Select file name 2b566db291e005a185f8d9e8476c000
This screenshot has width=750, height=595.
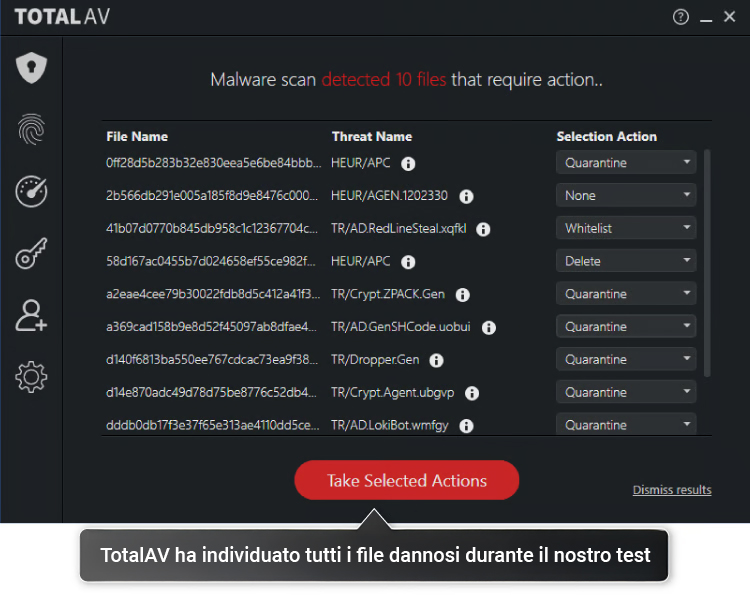point(211,195)
